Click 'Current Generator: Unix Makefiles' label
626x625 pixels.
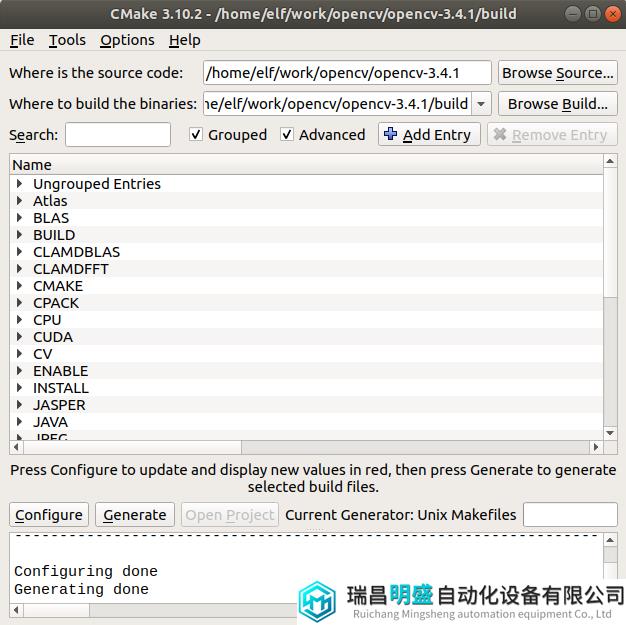click(400, 515)
